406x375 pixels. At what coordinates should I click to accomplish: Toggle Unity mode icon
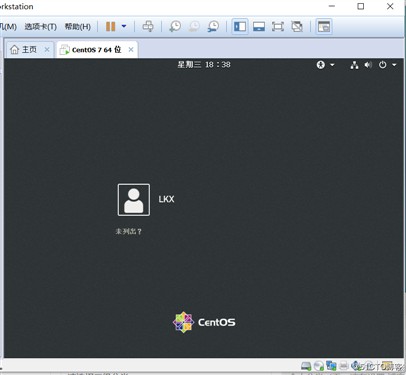pyautogui.click(x=297, y=26)
